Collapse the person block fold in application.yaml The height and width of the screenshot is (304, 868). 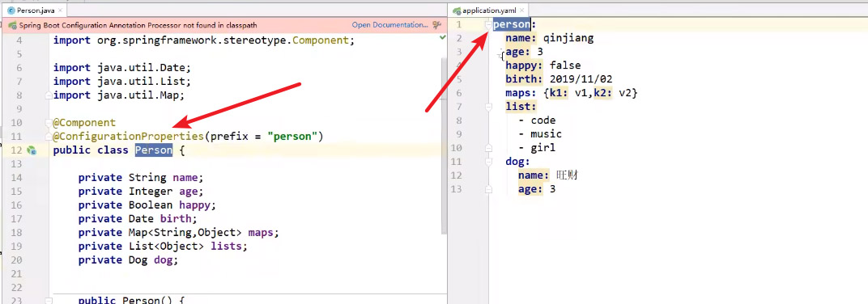[488, 24]
